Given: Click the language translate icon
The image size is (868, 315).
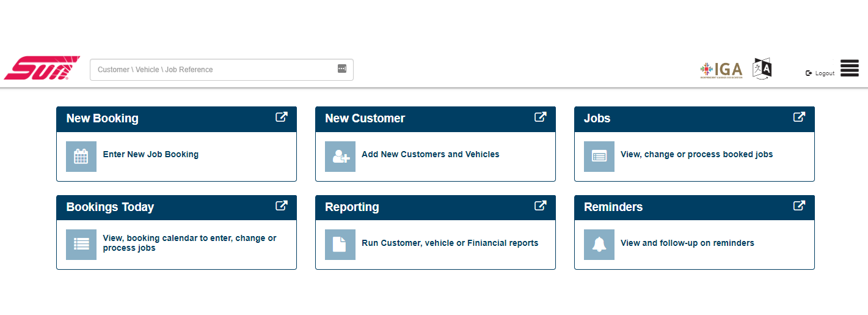Looking at the screenshot, I should 762,69.
